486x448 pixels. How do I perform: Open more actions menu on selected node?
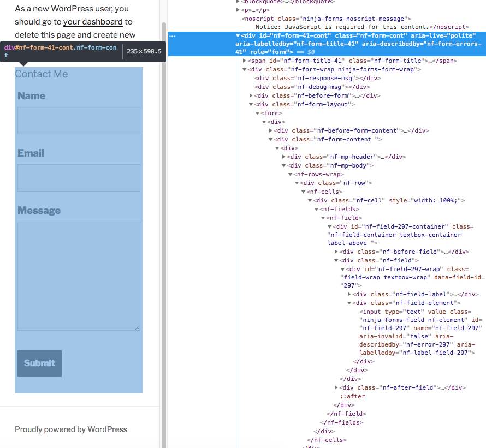[173, 35]
